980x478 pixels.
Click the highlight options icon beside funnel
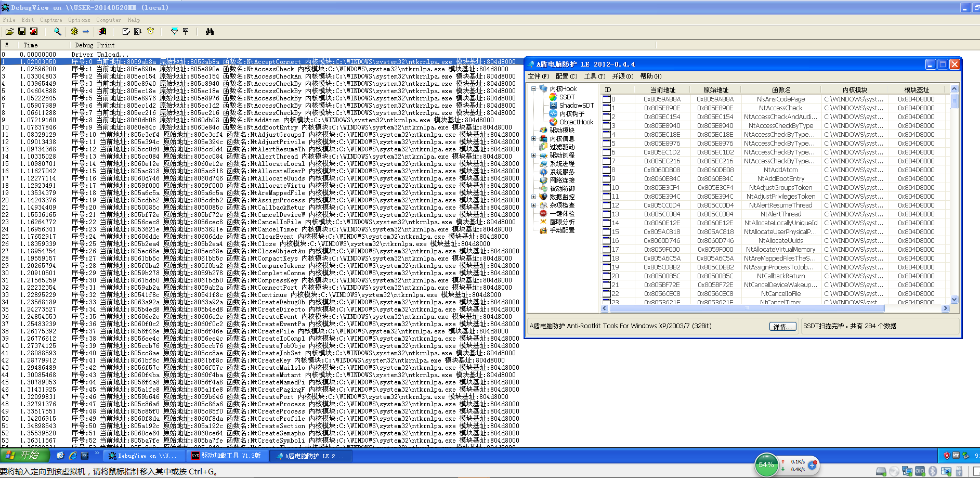(186, 32)
